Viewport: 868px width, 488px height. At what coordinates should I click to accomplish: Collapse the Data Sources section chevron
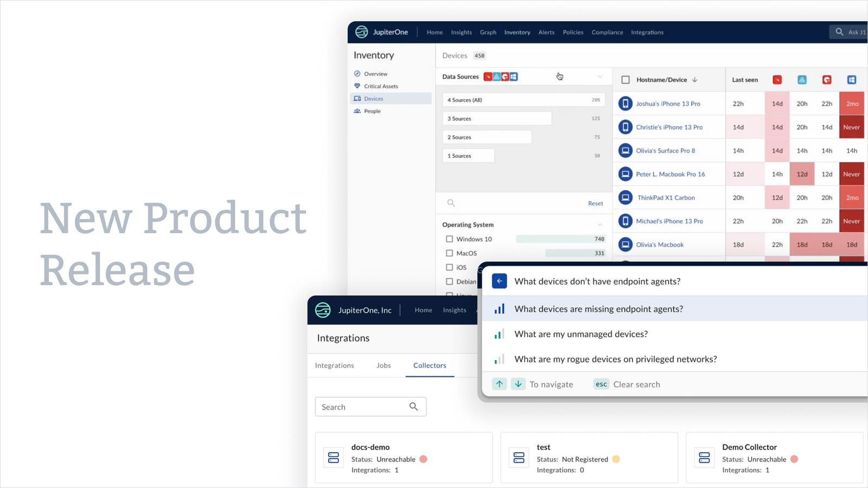600,76
